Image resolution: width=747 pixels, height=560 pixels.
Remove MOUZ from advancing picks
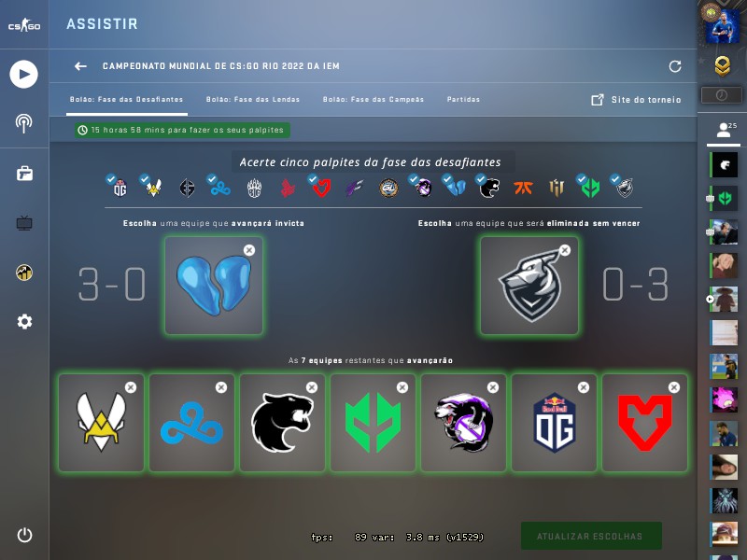click(x=674, y=387)
